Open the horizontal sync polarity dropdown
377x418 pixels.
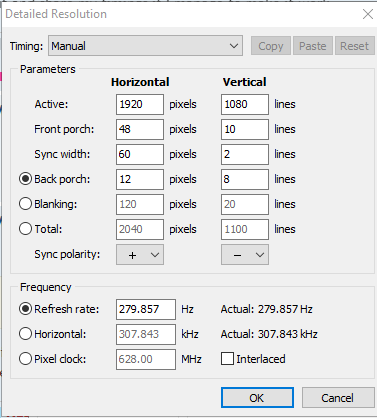coord(140,255)
